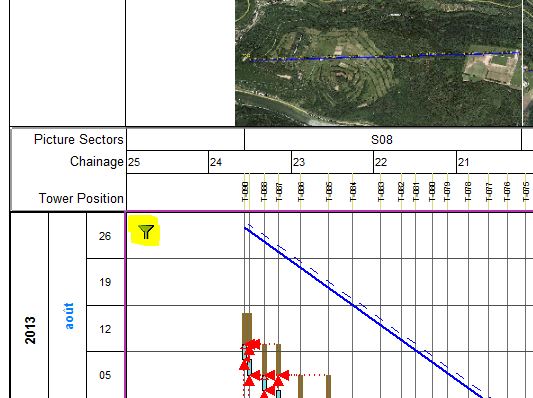This screenshot has width=533, height=398.
Task: Click the cyan task bar near T-088
Action: point(264,383)
